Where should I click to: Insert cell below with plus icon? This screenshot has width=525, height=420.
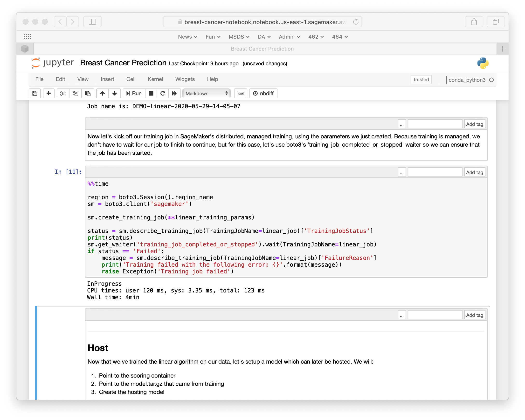49,94
